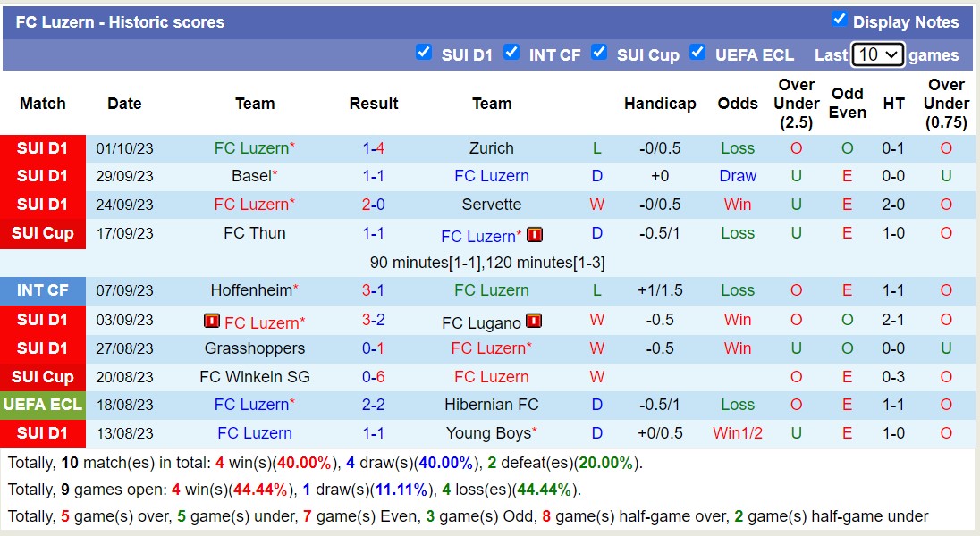Screen dimensions: 980x536
Task: Open the Young Boys team link
Action: 488,433
